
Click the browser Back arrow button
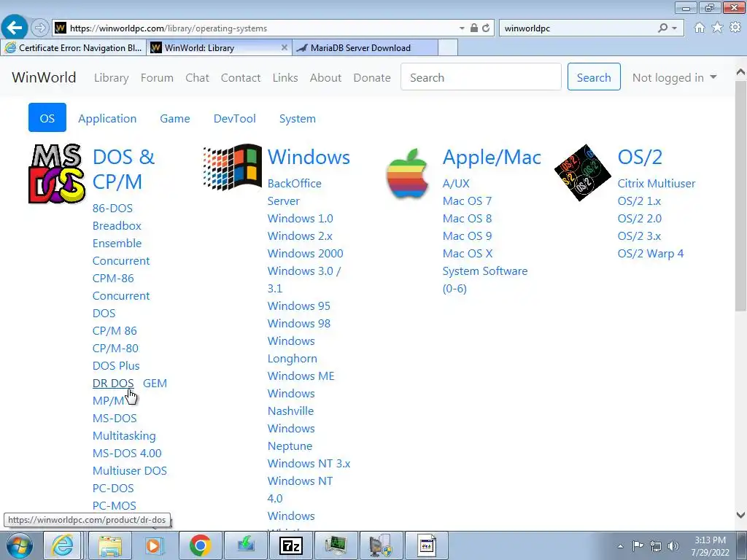coord(15,28)
